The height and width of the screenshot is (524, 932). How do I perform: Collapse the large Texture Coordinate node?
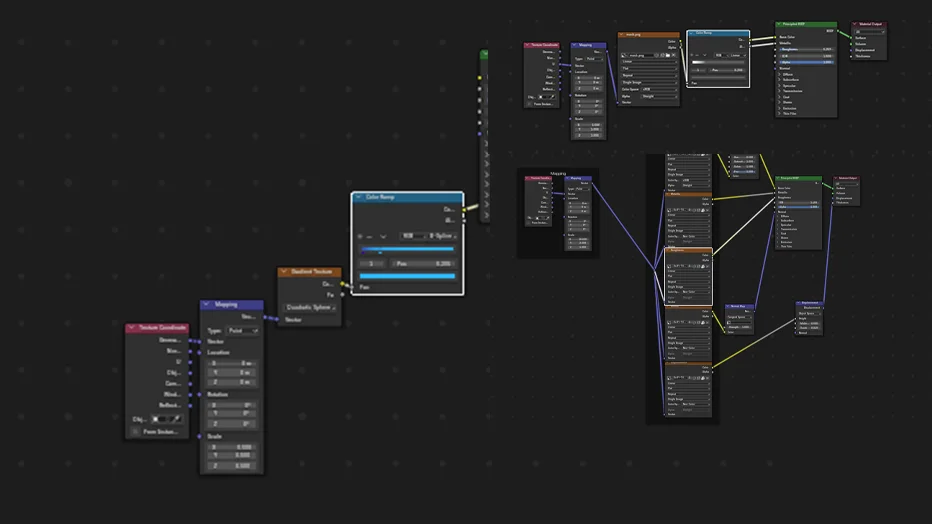coord(131,327)
